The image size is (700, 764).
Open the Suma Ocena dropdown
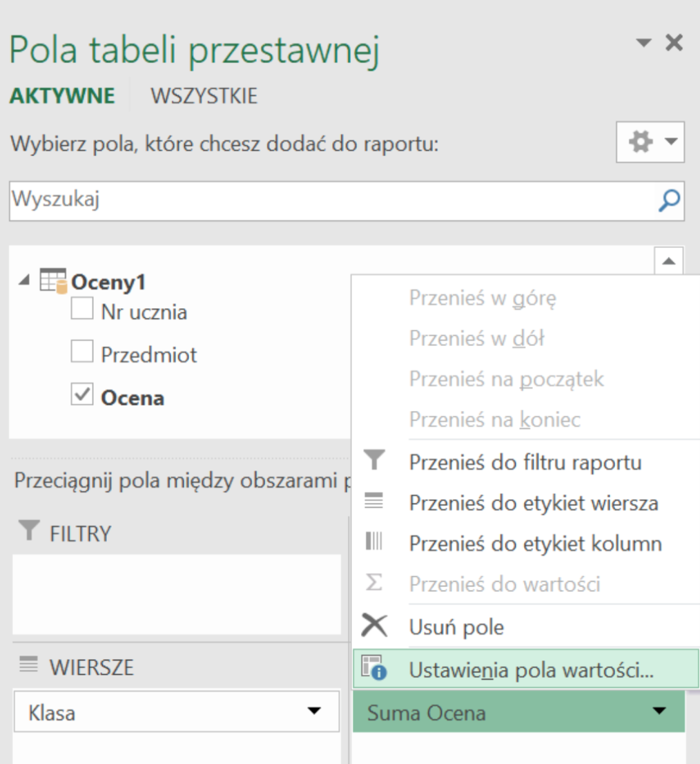(661, 709)
